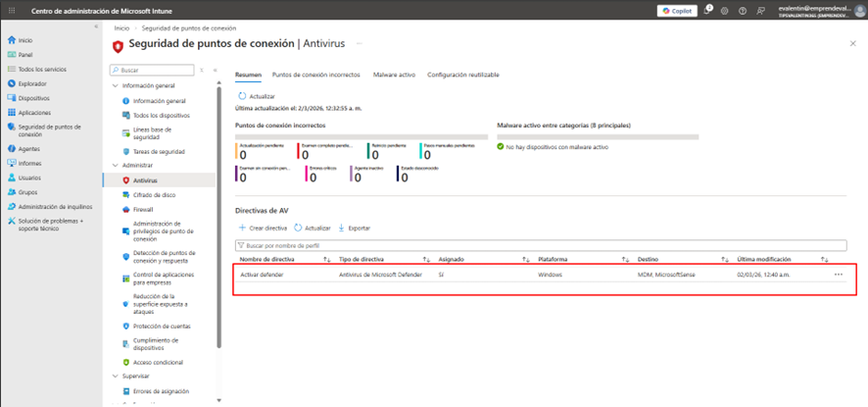Click the feedback icon in header
The image size is (868, 407).
[760, 11]
